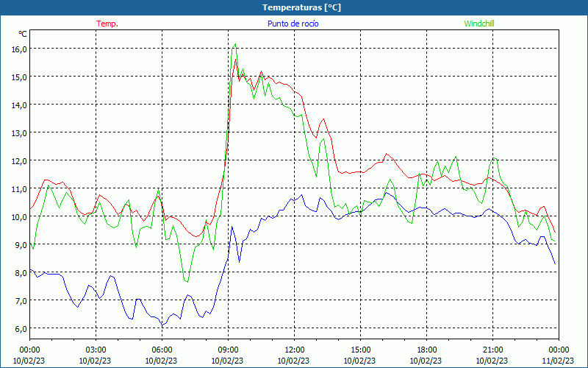Select the green 'Windchill' legend label
The image size is (588, 368).
(x=479, y=24)
